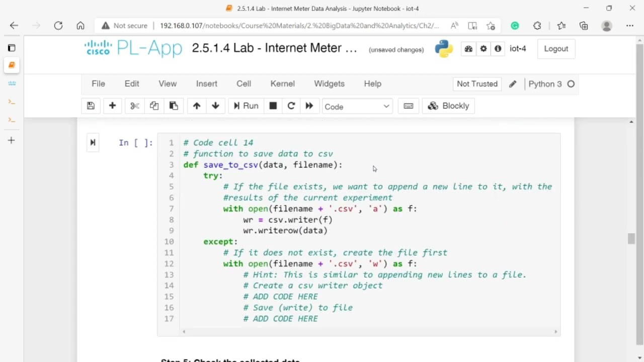Add new tab with sidebar plus icon

pos(12,140)
